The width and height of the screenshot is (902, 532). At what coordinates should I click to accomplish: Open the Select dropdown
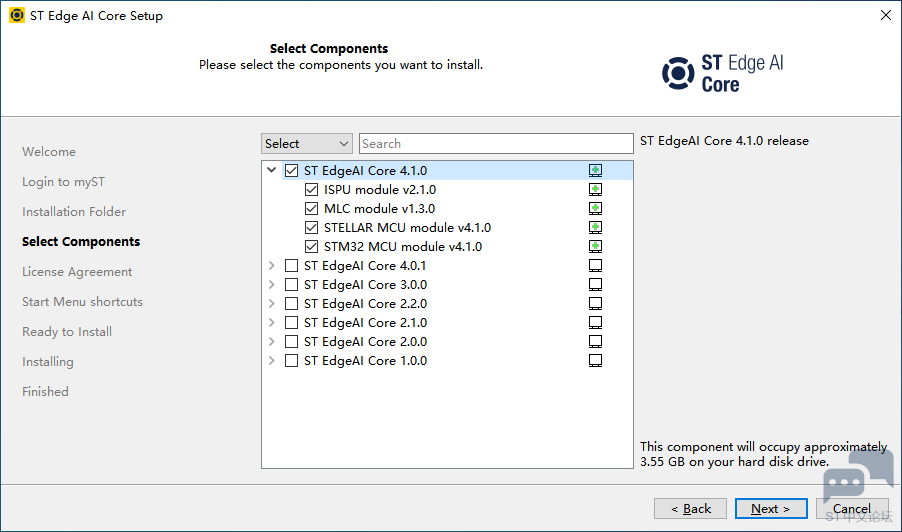coord(307,144)
